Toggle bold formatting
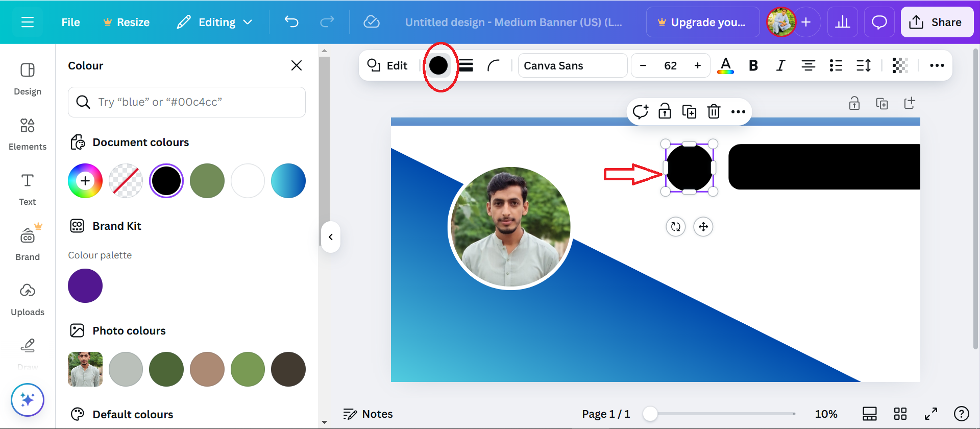 point(753,65)
